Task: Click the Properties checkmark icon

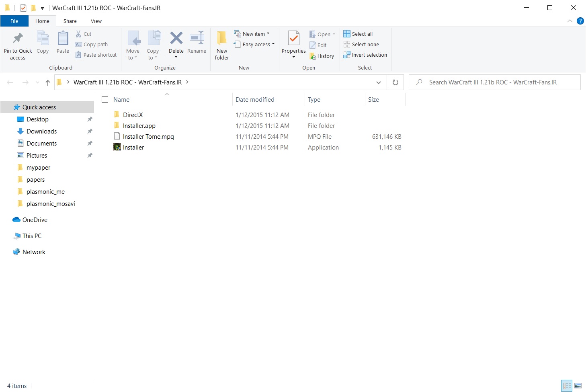Action: point(294,39)
